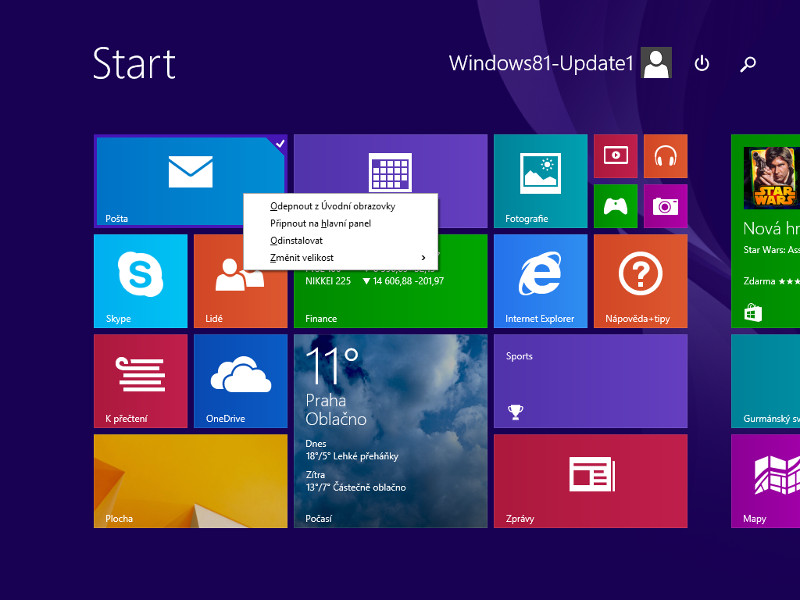
Task: Open the Camera tile
Action: [665, 206]
